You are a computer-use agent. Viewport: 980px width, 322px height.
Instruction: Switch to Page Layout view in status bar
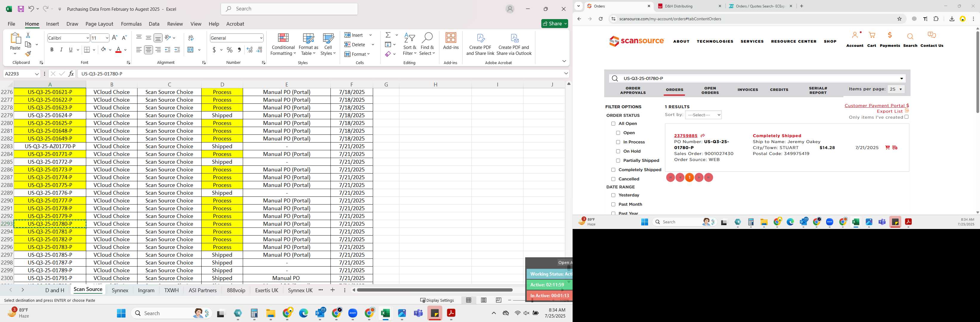point(483,300)
